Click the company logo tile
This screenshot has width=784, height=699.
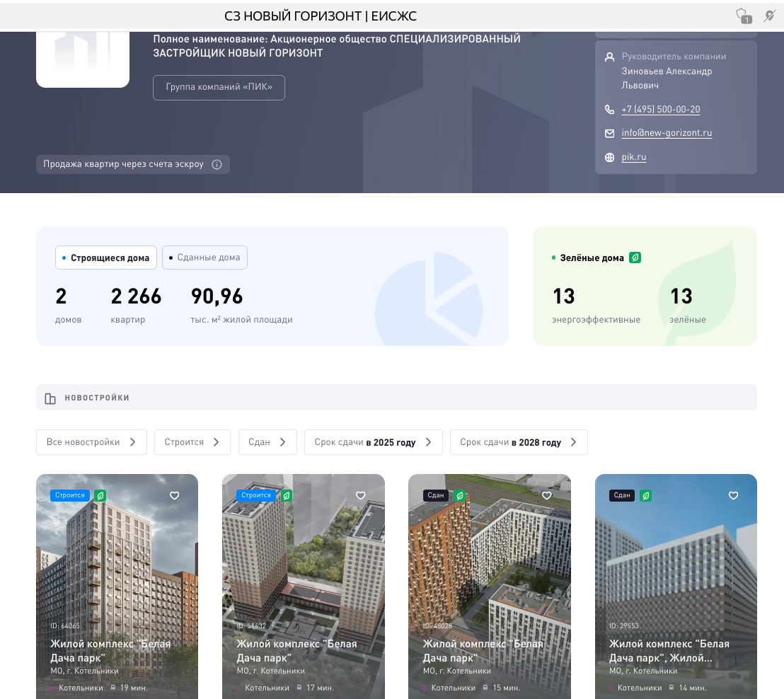coord(83,59)
